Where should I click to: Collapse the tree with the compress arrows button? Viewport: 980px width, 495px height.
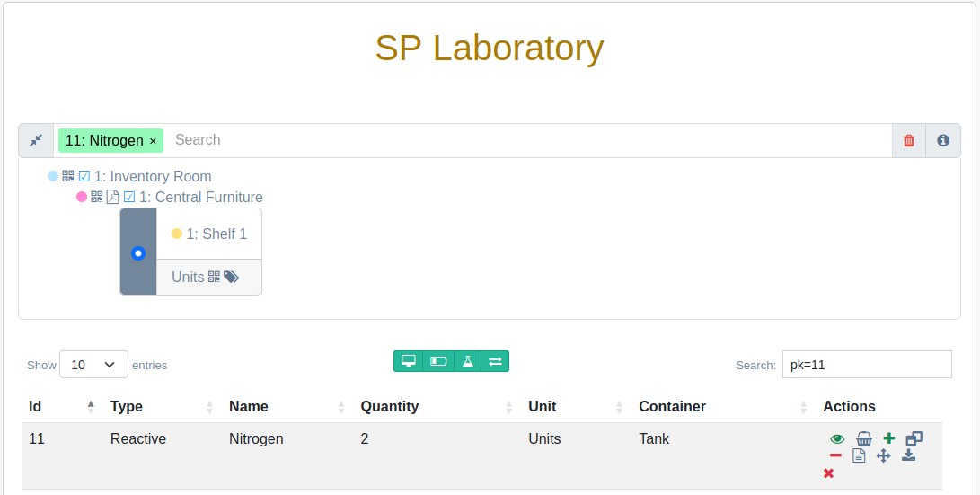(x=36, y=141)
